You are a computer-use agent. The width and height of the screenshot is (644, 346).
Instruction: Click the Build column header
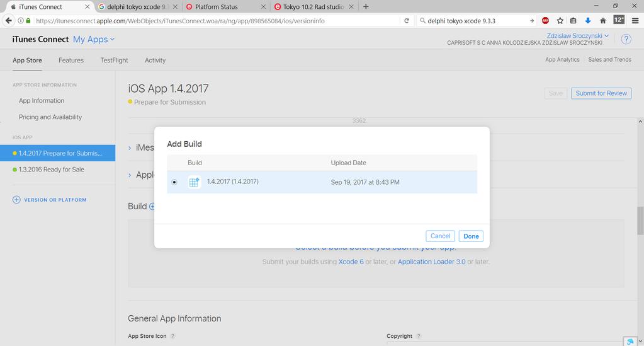point(195,163)
